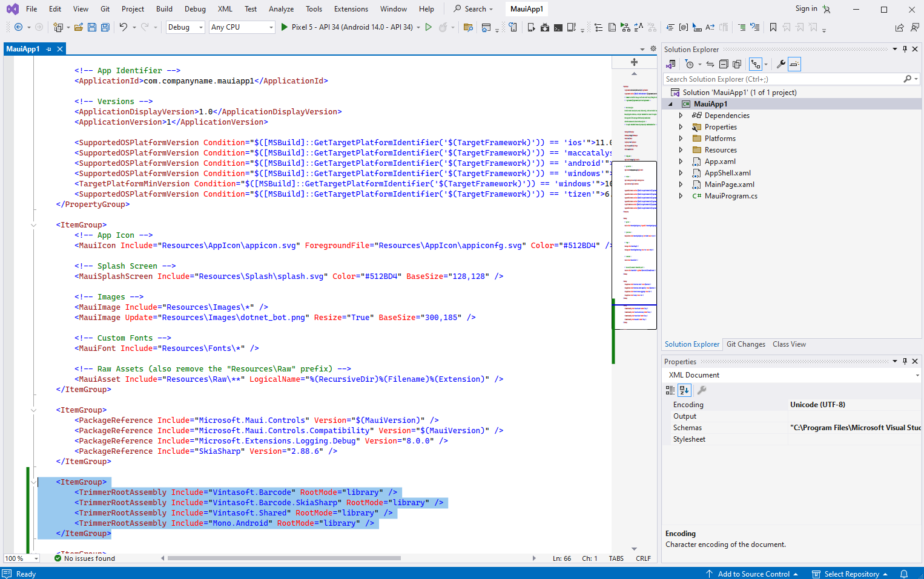
Task: Toggle the Solution Explorer auto-hide pin
Action: [905, 50]
